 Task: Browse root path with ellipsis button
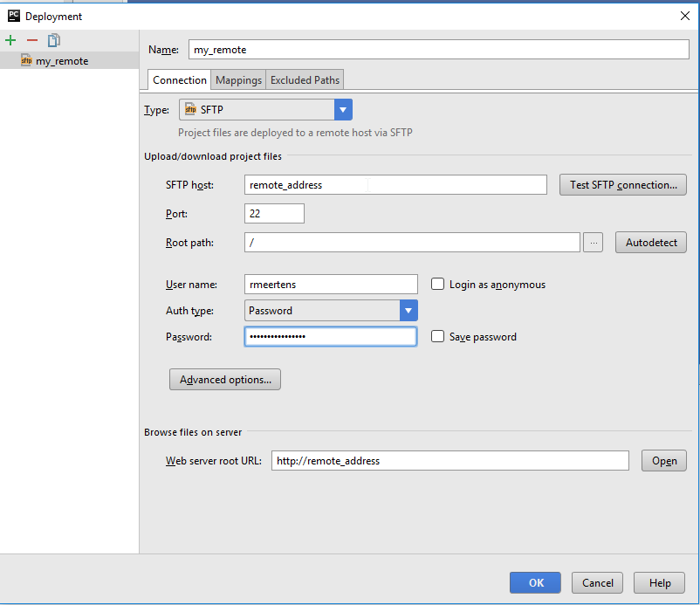pos(593,243)
